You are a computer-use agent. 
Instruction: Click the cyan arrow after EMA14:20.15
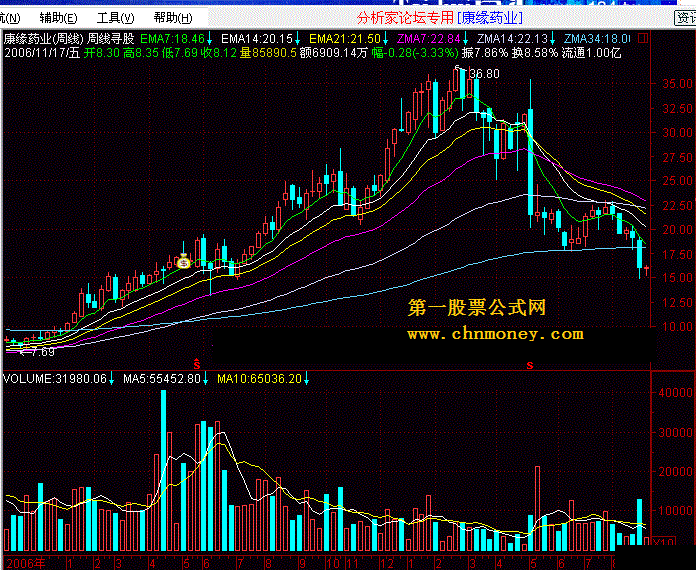[297, 39]
